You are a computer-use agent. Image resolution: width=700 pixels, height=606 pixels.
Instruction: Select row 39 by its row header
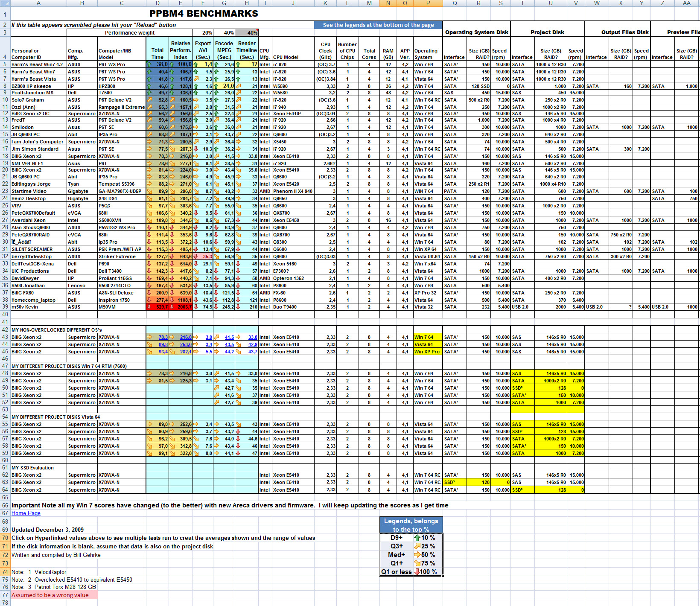[x=5, y=307]
